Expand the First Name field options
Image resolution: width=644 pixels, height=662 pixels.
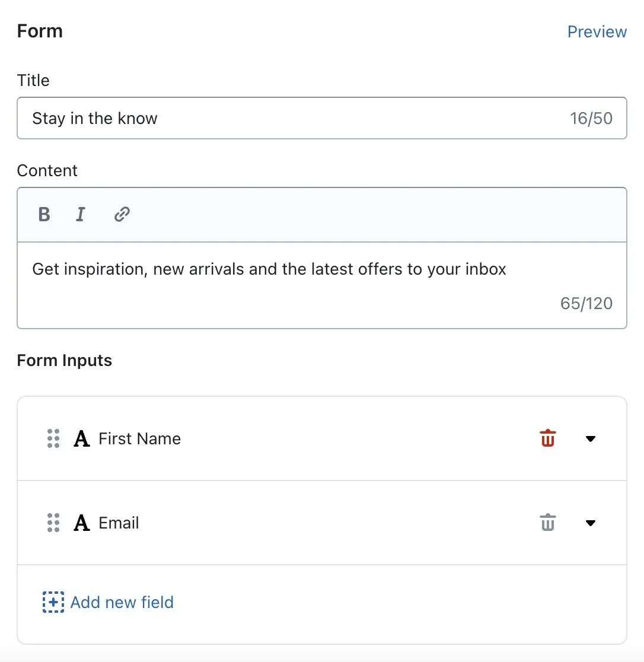coord(590,438)
